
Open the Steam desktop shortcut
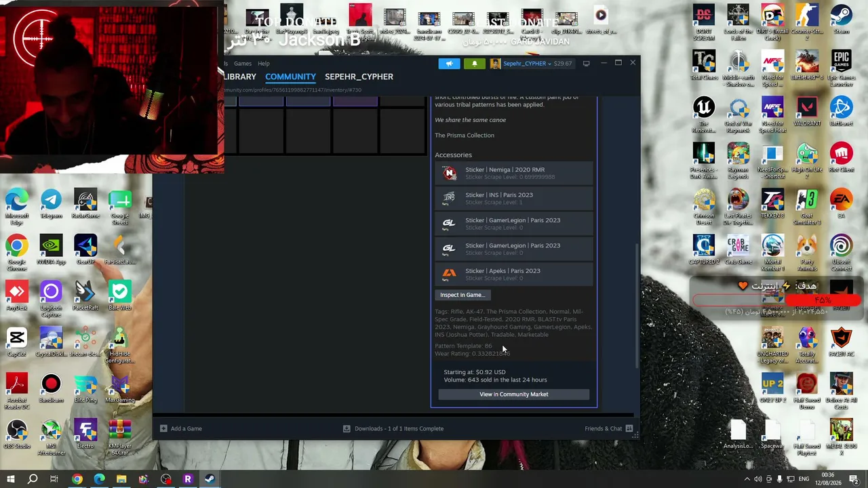(842, 20)
